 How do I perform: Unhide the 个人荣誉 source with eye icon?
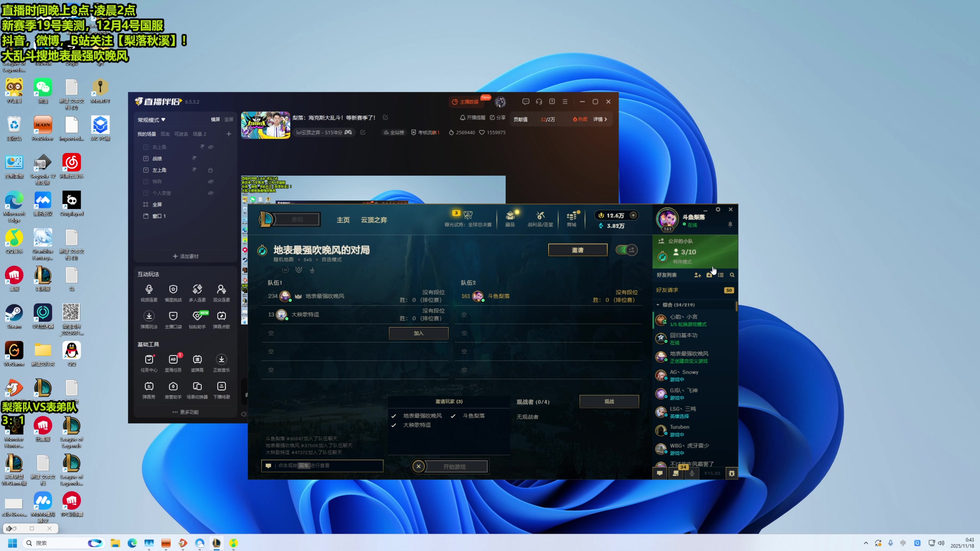pyautogui.click(x=211, y=193)
